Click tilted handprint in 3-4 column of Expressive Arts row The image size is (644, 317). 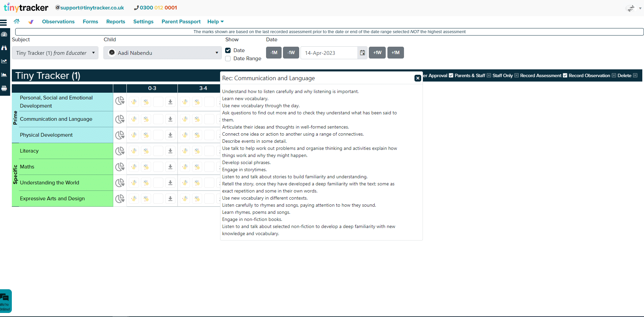pos(197,199)
